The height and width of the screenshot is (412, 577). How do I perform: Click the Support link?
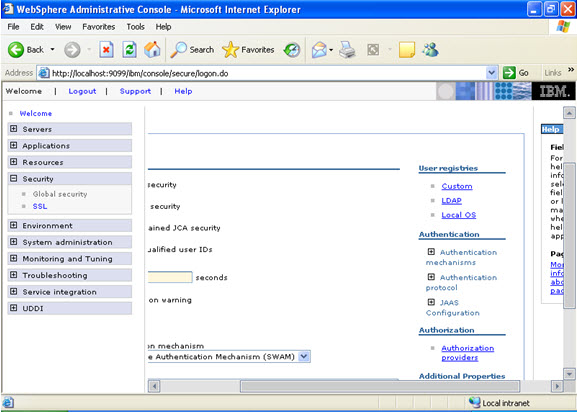coord(135,91)
